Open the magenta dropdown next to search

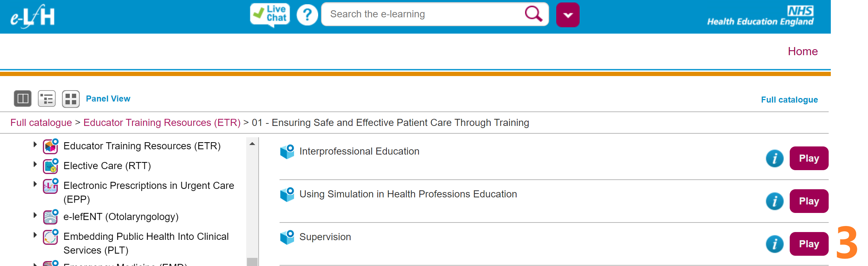[568, 15]
